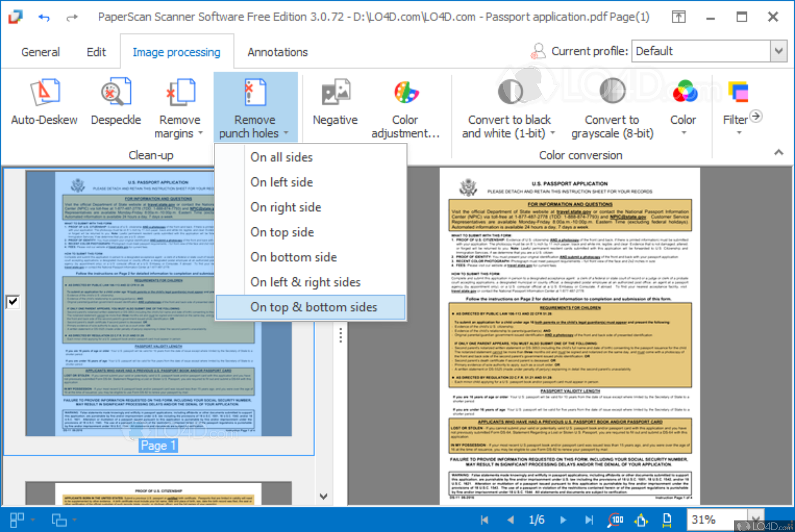
Task: Uncheck the Page 1 thumbnail checkbox
Action: click(12, 301)
